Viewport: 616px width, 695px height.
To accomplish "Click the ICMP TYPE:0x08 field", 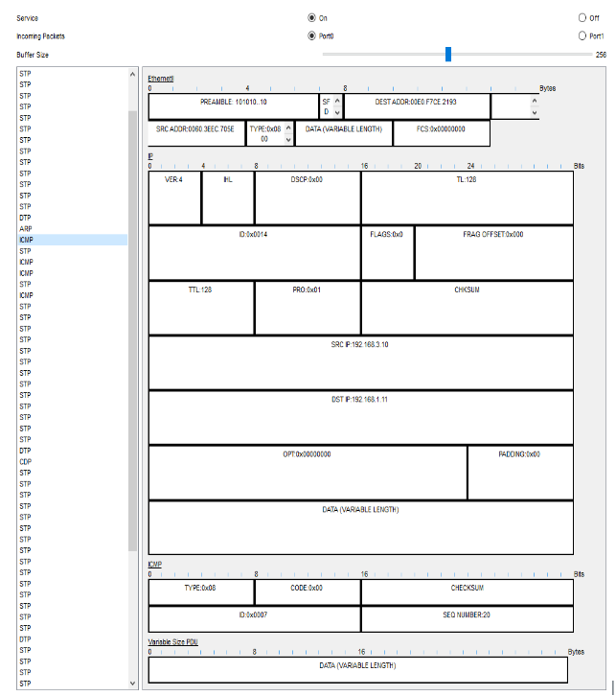I will pos(201,592).
